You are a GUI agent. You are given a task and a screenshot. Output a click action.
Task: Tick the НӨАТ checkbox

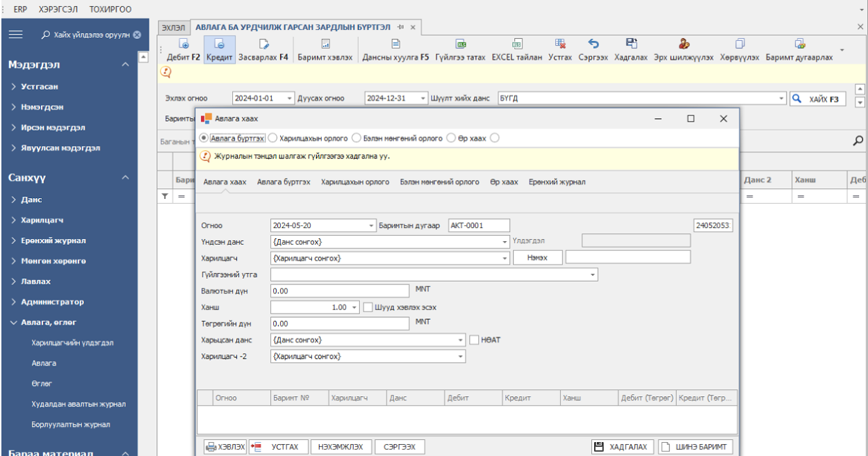pos(475,340)
